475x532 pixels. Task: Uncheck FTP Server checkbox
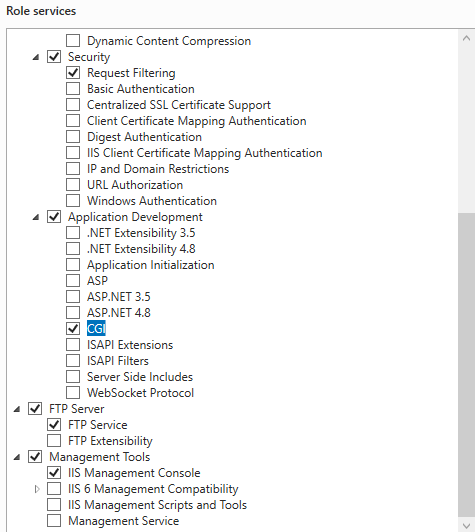coord(35,408)
